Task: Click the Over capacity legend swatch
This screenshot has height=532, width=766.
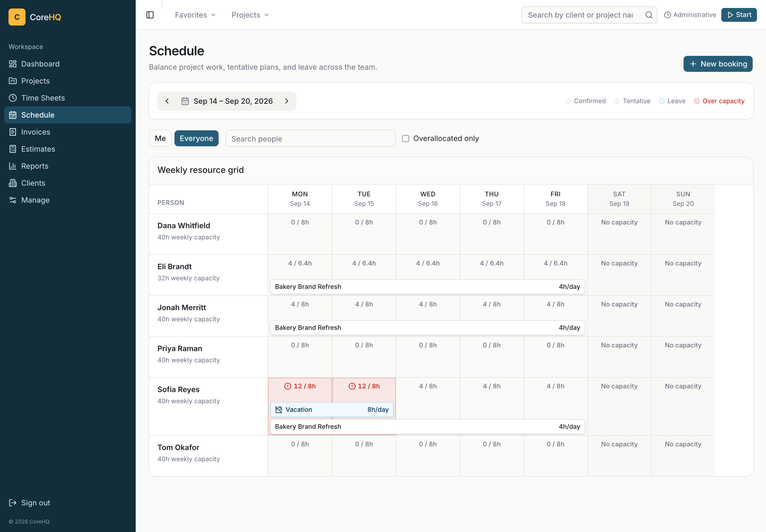Action: point(697,101)
